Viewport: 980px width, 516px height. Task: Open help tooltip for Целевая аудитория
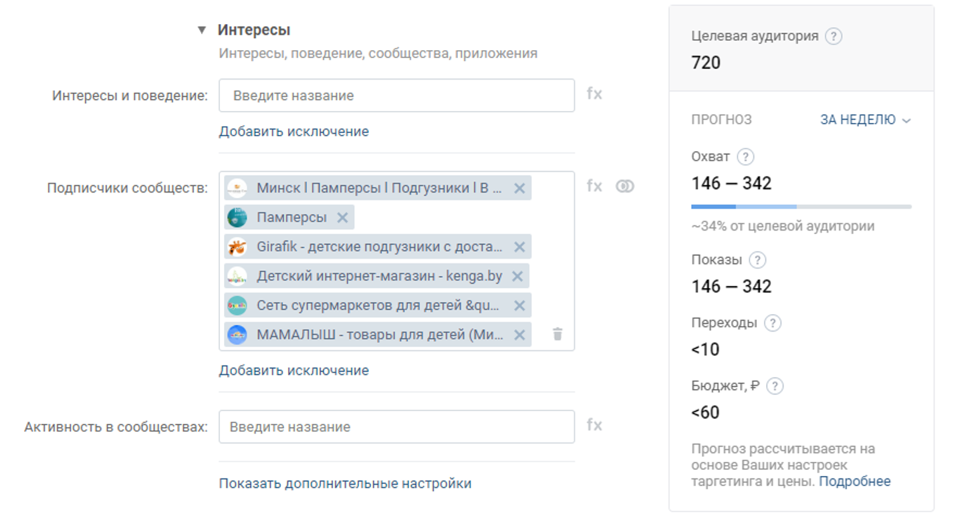point(833,36)
